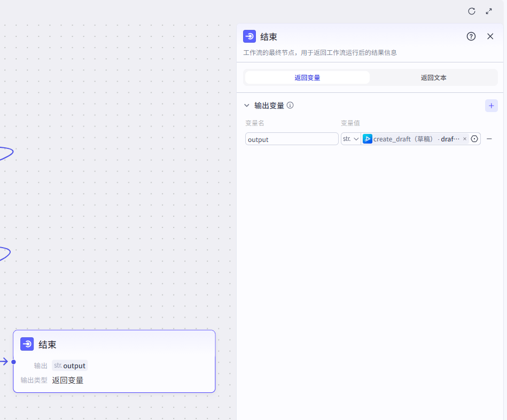
Task: Delete the output variable row with minus
Action: 489,139
